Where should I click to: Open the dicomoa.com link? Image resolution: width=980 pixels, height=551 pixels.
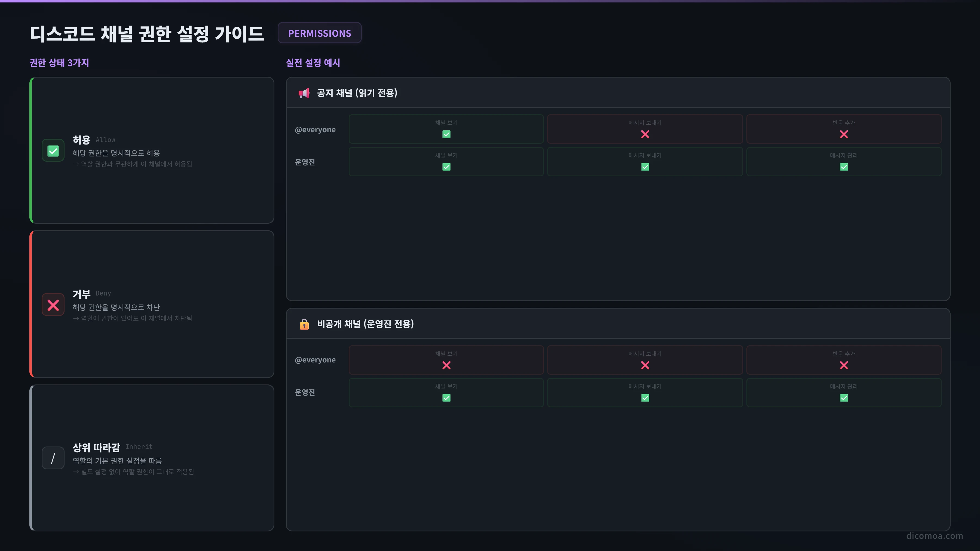934,536
